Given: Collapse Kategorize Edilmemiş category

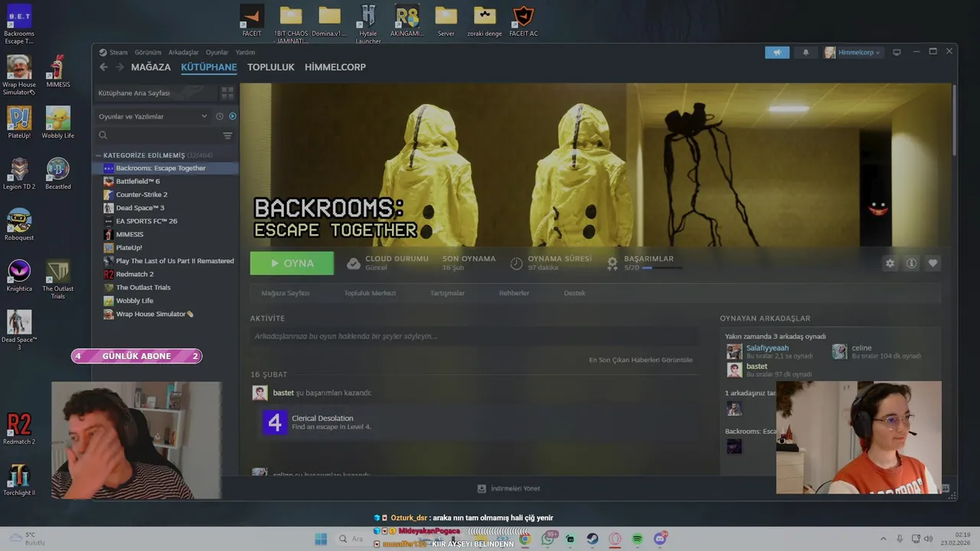Looking at the screenshot, I should coord(98,155).
